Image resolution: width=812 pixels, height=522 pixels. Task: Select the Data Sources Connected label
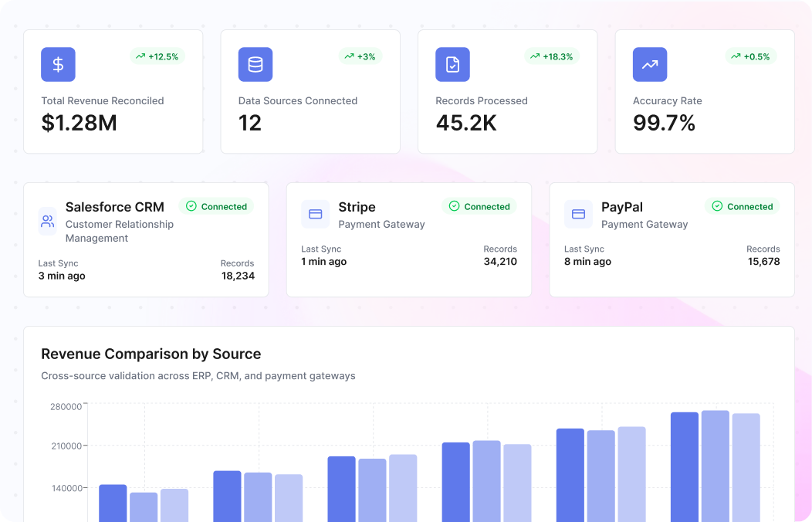[298, 101]
